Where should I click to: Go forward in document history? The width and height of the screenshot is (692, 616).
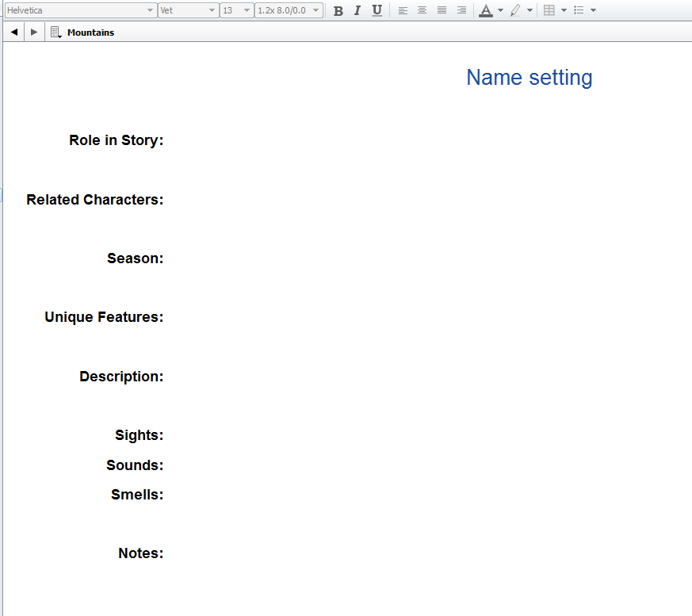pos(34,33)
